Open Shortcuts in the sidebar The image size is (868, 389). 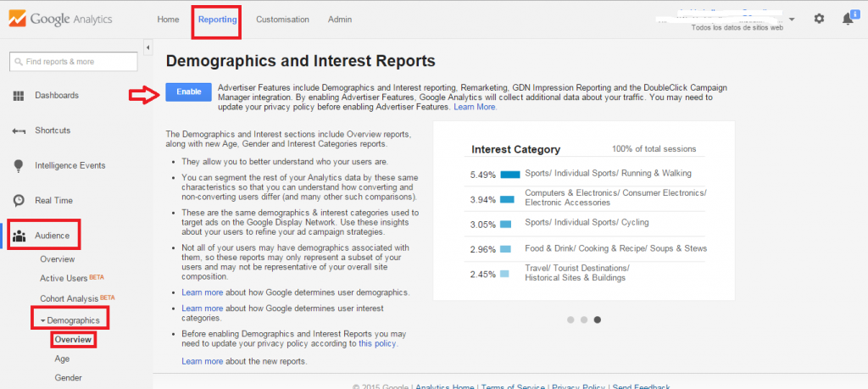[53, 131]
